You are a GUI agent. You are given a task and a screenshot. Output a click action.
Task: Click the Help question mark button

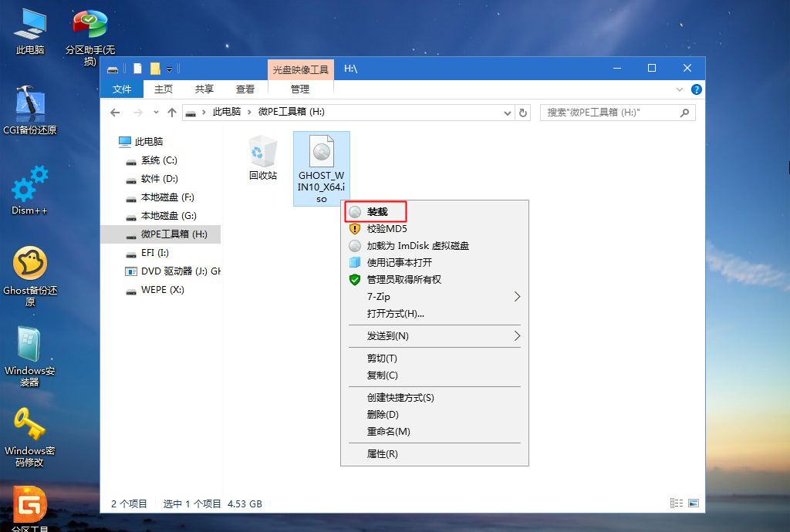click(696, 89)
